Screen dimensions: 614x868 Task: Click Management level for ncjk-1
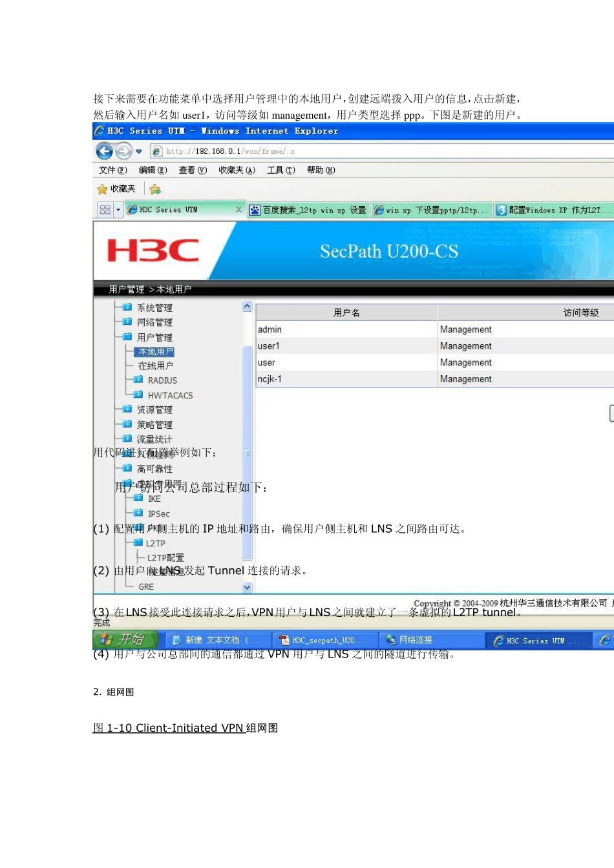click(x=466, y=379)
